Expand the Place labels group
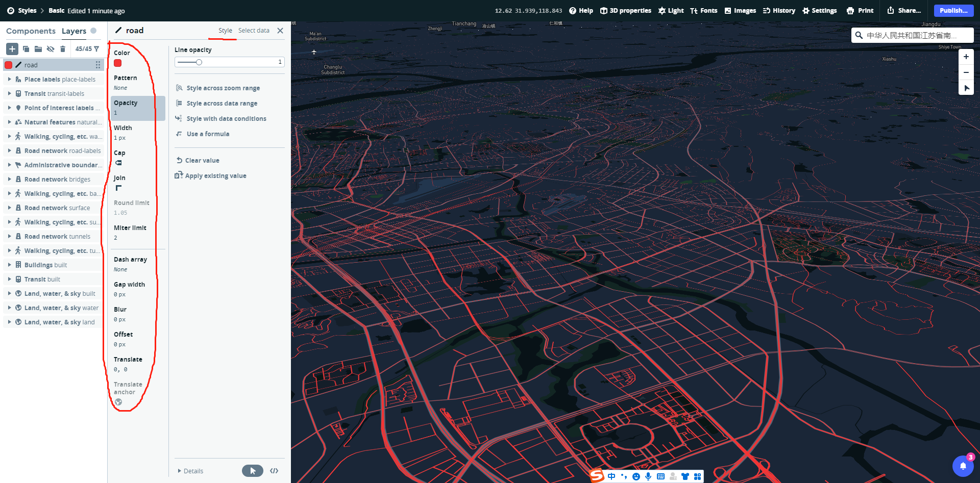The height and width of the screenshot is (483, 980). coord(9,79)
